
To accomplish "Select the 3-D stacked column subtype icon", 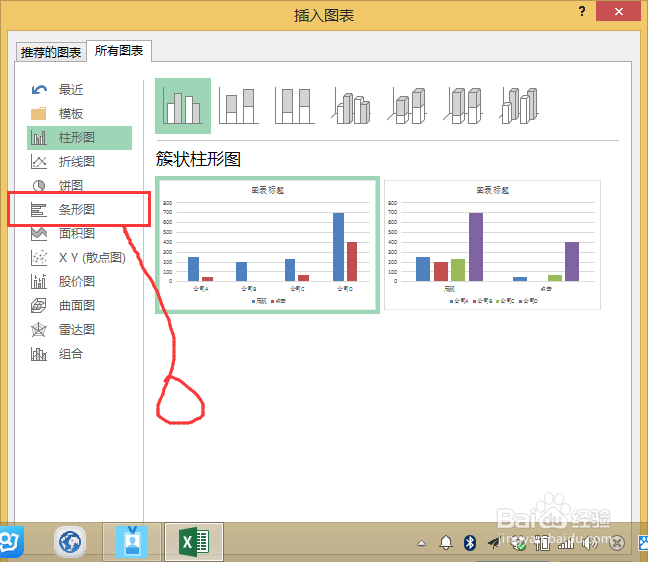I will pos(407,106).
